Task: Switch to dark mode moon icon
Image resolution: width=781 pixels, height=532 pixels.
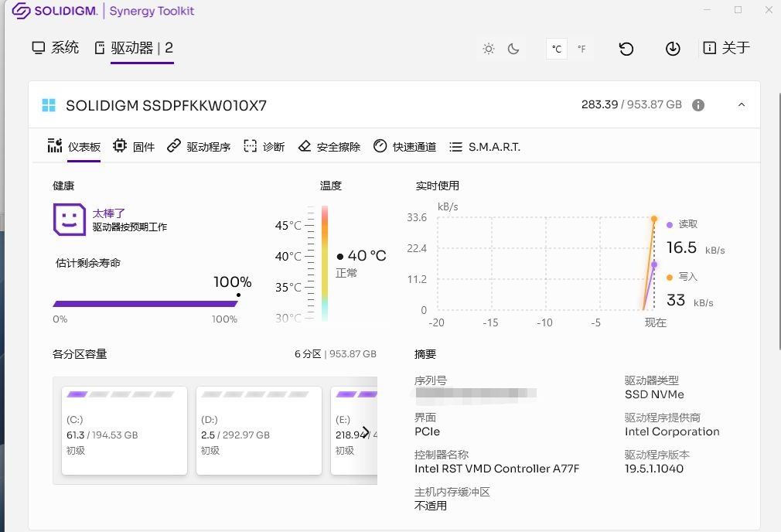Action: (513, 49)
